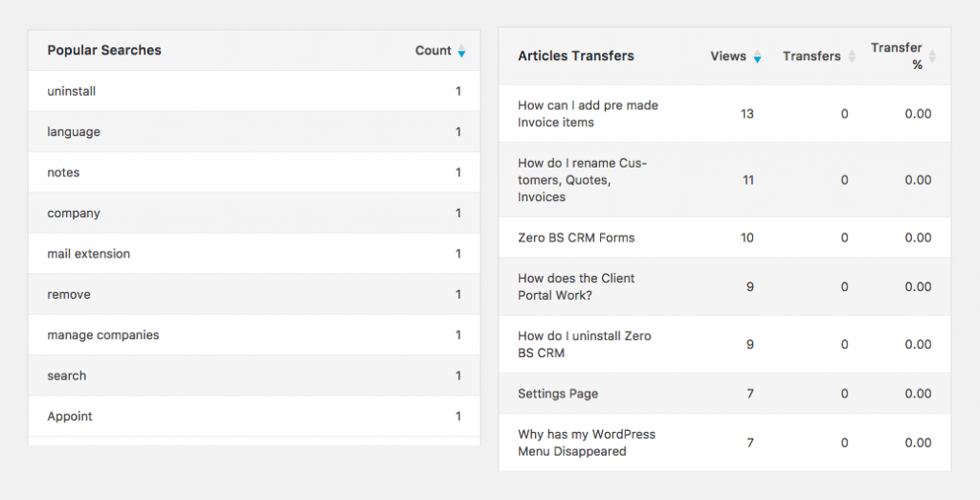Open the 'Appoint' search term
980x500 pixels.
pyautogui.click(x=70, y=417)
